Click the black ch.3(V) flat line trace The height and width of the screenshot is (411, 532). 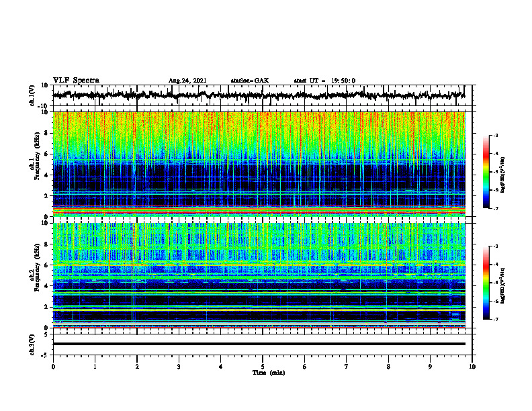[259, 344]
